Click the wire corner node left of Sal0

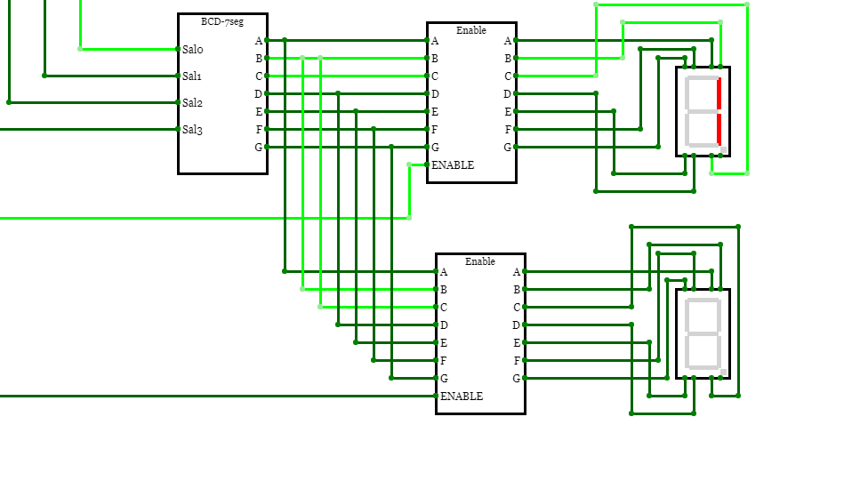80,49
